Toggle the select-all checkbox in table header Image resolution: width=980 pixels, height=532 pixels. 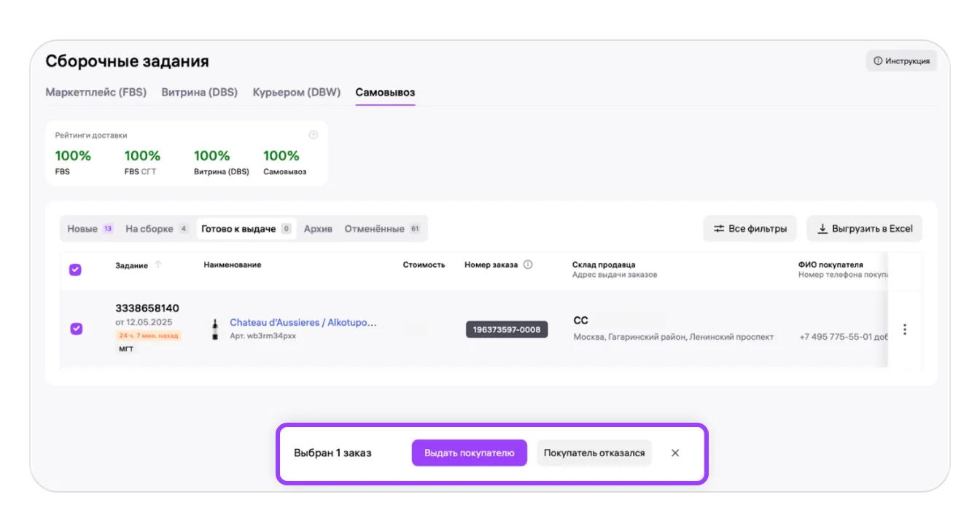[x=75, y=270]
